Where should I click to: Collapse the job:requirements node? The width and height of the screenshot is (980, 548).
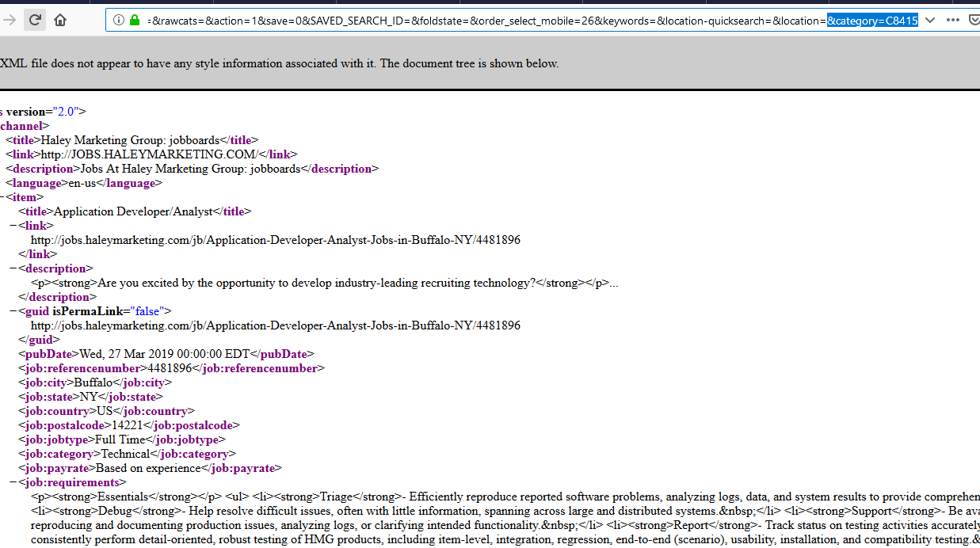pyautogui.click(x=13, y=482)
